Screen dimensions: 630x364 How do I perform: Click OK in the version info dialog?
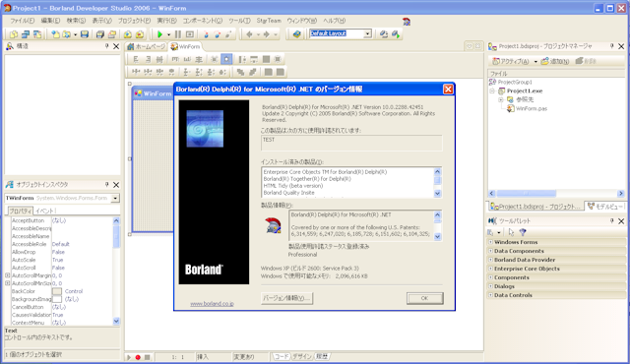[424, 298]
